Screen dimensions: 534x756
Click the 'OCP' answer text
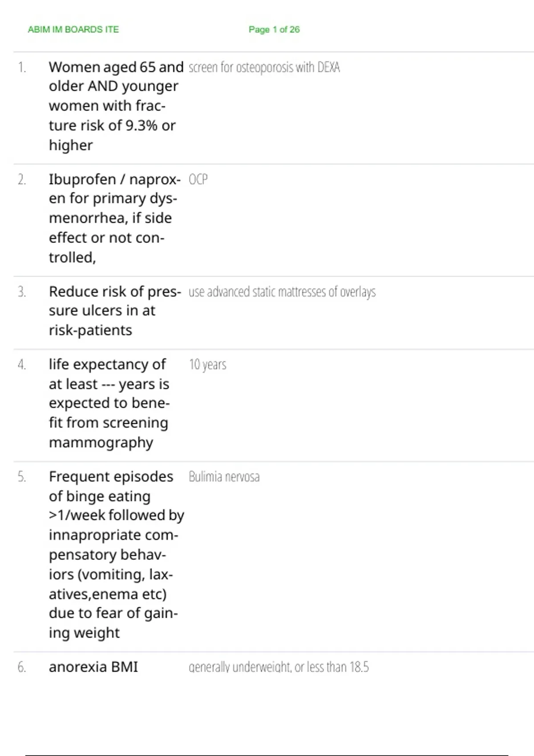coord(198,179)
